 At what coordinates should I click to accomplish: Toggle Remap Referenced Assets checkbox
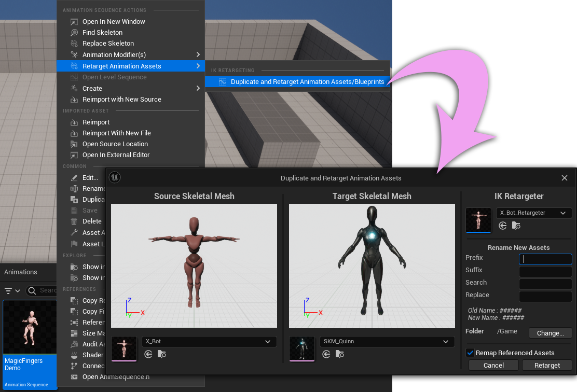coord(470,353)
